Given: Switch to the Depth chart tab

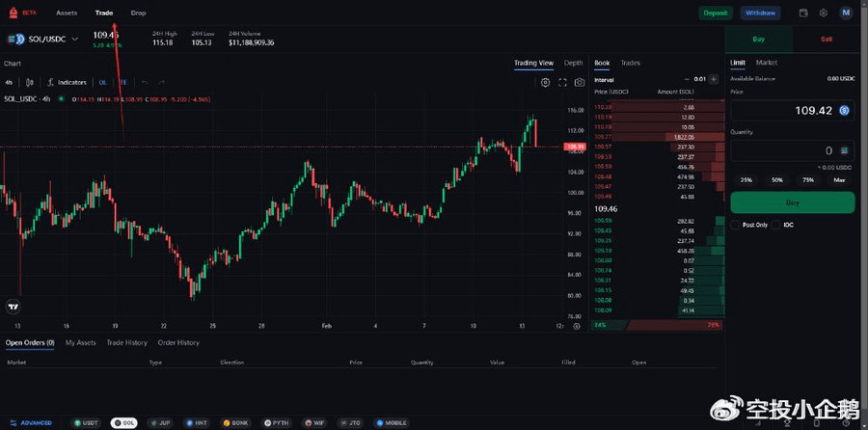Looking at the screenshot, I should (x=574, y=63).
